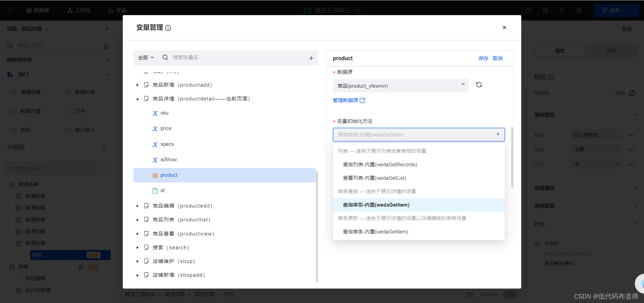Image resolution: width=644 pixels, height=303 pixels.
Task: Close the 变量管理 dialog
Action: 504,28
